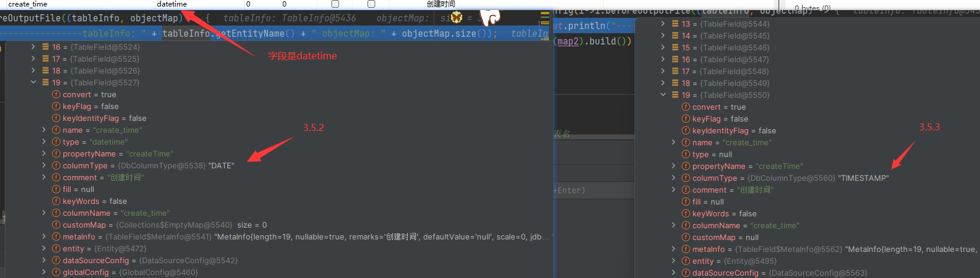Click underlined "map2" variable in code
Image resolution: width=980 pixels, height=278 pixels.
coord(568,41)
